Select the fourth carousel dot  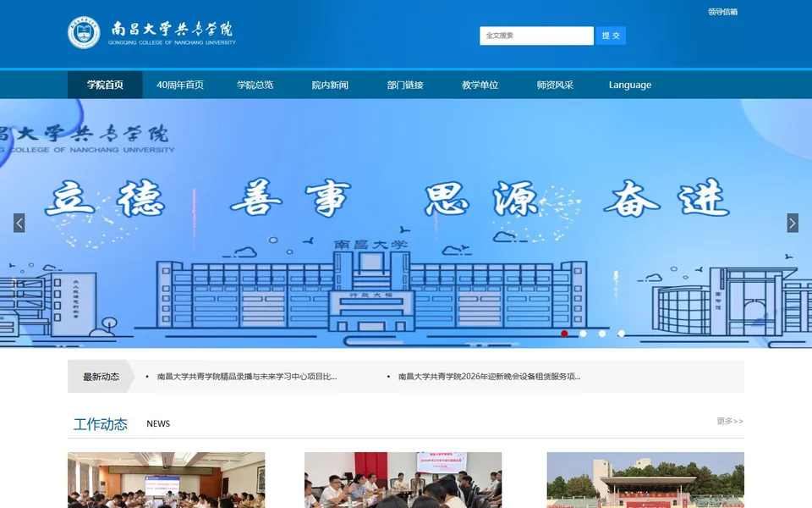621,334
